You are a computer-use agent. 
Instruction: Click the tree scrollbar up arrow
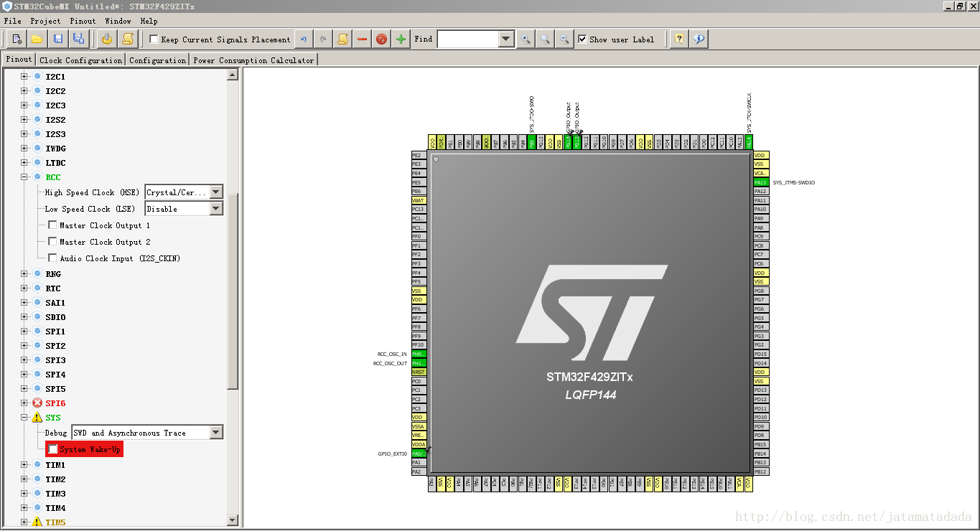233,74
